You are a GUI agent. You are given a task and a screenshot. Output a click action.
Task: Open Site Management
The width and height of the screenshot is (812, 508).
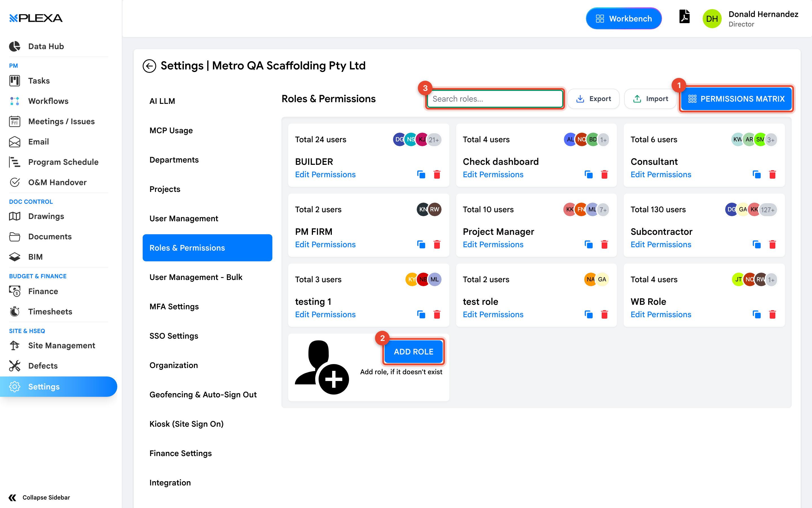61,345
